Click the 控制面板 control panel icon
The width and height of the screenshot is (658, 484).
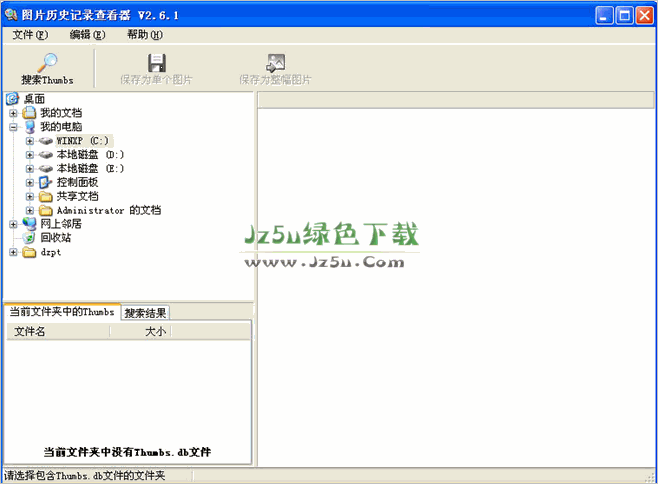tap(45, 182)
